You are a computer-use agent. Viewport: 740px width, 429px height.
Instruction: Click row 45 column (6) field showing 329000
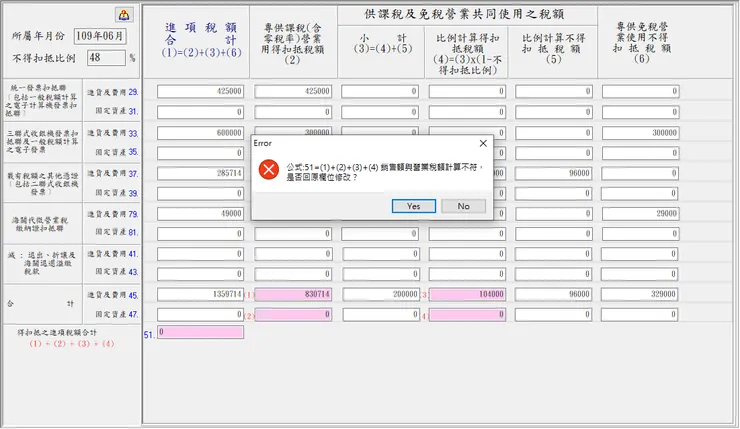coord(640,294)
